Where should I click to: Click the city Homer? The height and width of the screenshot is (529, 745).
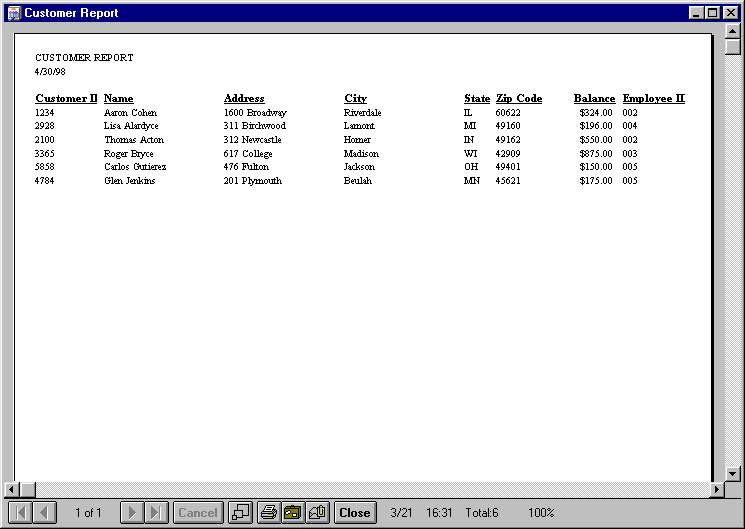pyautogui.click(x=357, y=140)
